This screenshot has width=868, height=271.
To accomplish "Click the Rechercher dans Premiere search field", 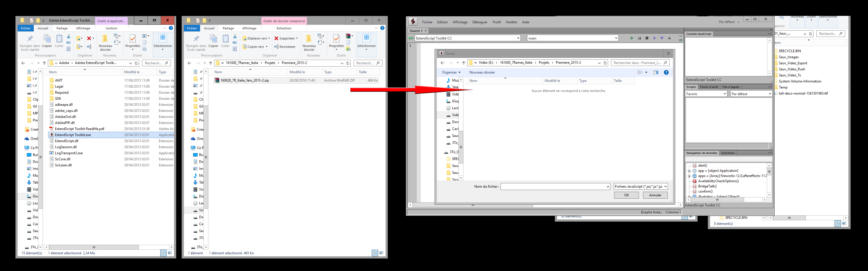I will (640, 63).
